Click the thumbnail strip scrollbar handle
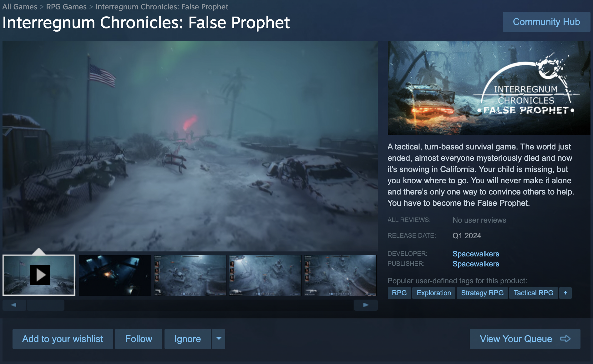Screen dimensions: 593x364 click(x=46, y=305)
